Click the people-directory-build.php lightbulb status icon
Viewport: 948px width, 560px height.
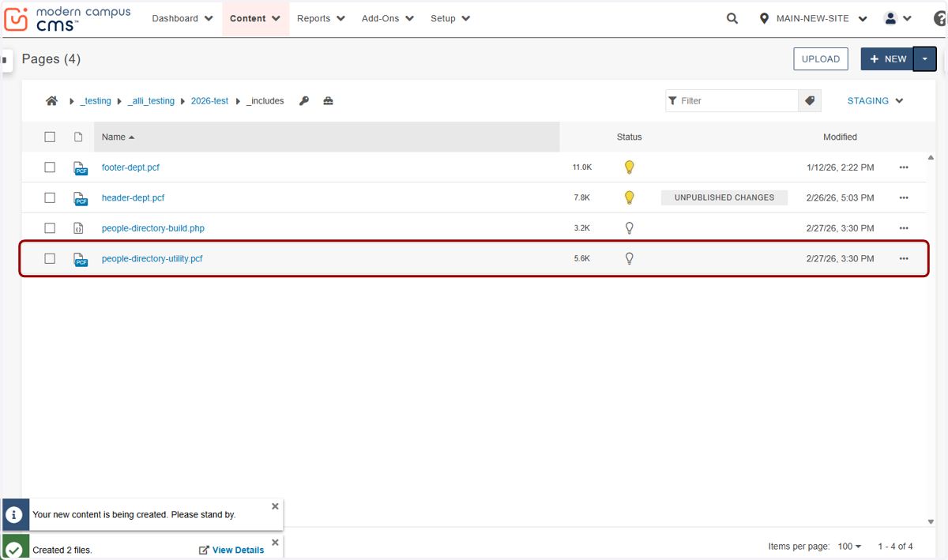pyautogui.click(x=630, y=227)
